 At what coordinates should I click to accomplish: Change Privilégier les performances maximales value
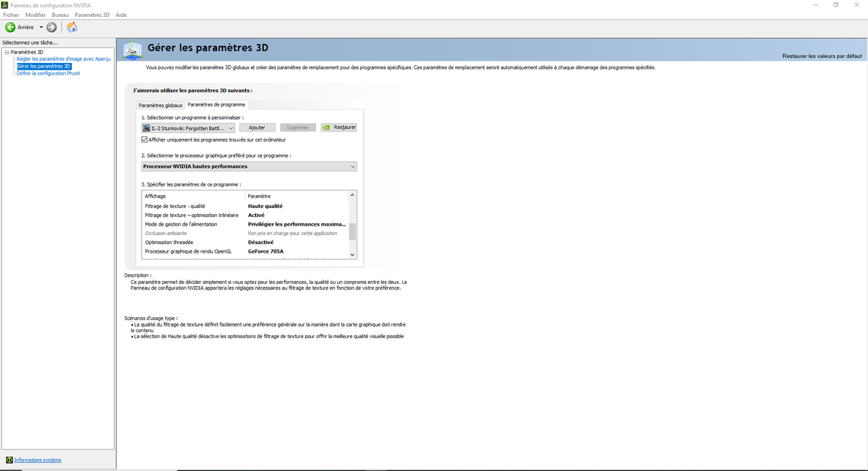pos(297,224)
